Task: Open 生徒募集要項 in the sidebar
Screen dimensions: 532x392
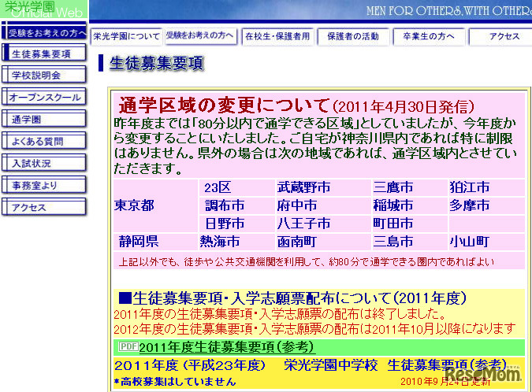Action: (44, 54)
